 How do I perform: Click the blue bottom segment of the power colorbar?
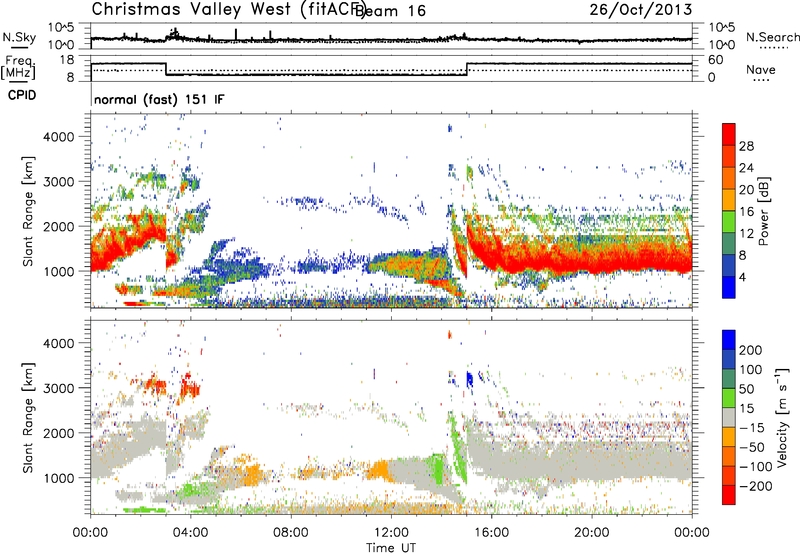tap(729, 287)
